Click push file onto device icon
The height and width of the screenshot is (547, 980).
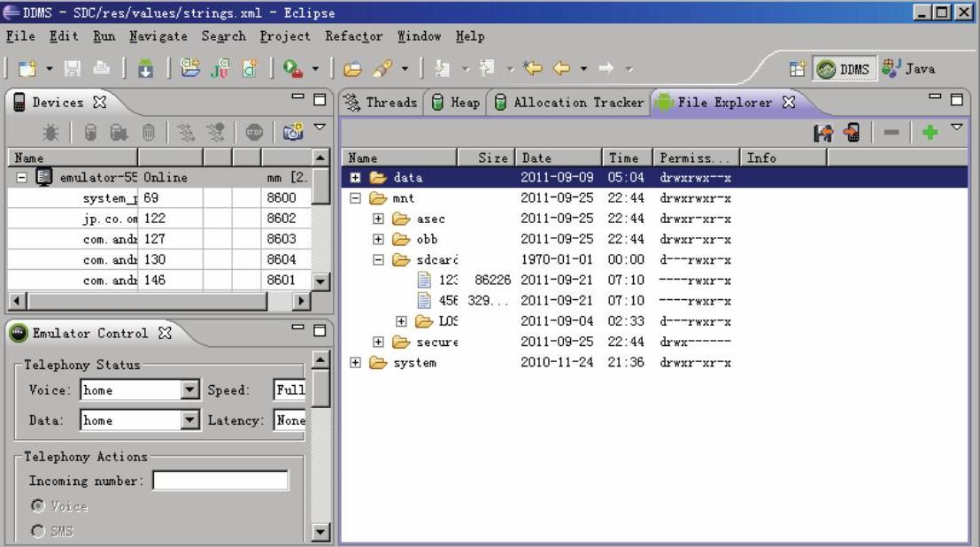click(852, 133)
